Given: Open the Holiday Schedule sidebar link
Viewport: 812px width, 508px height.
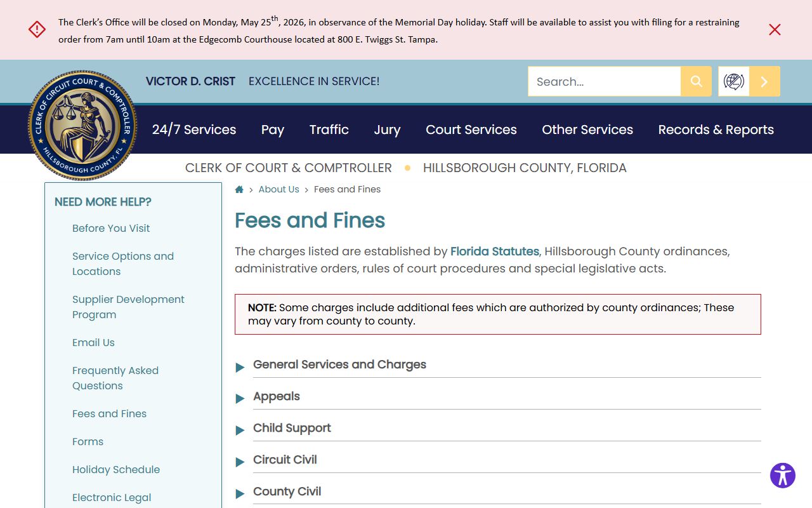Looking at the screenshot, I should point(116,469).
